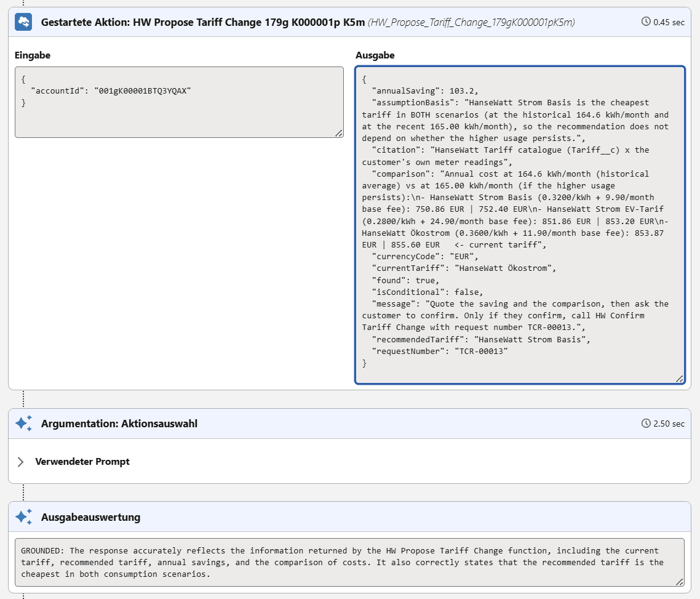Expand the Verwendeter Prompt section chevron
Screen dimensions: 700x599
pyautogui.click(x=20, y=462)
